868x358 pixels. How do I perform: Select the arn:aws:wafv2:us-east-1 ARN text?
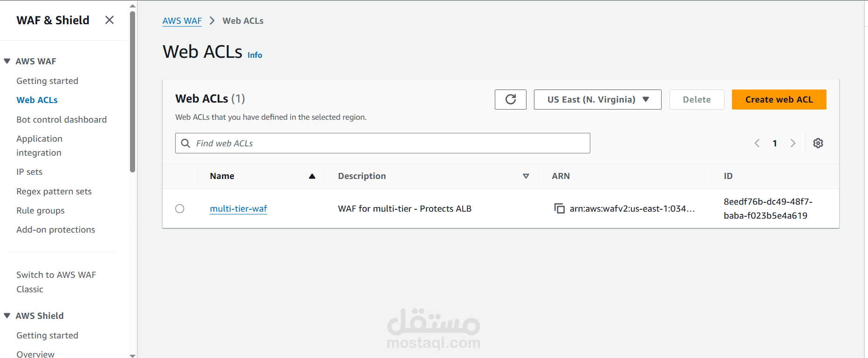tap(632, 208)
